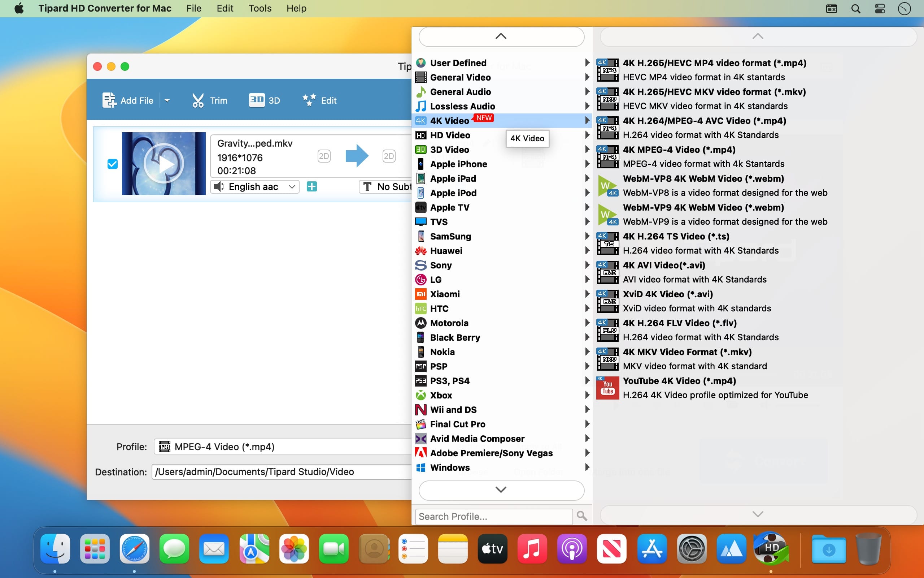Click the format list scroll-up chevron button
The height and width of the screenshot is (578, 924).
[x=501, y=37]
